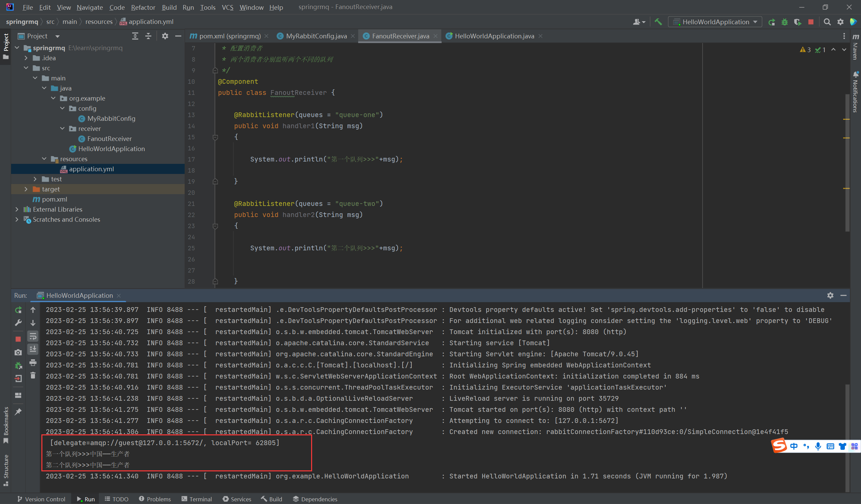Click the Debug bug icon in toolbar
The image size is (861, 504).
click(784, 22)
